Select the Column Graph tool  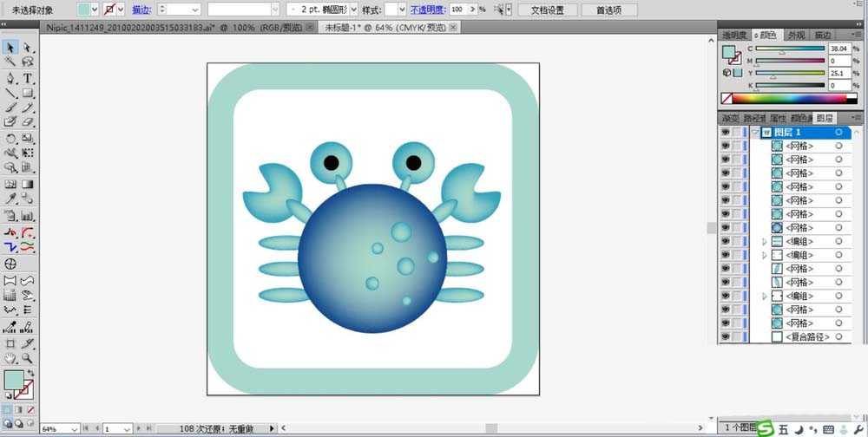click(28, 216)
